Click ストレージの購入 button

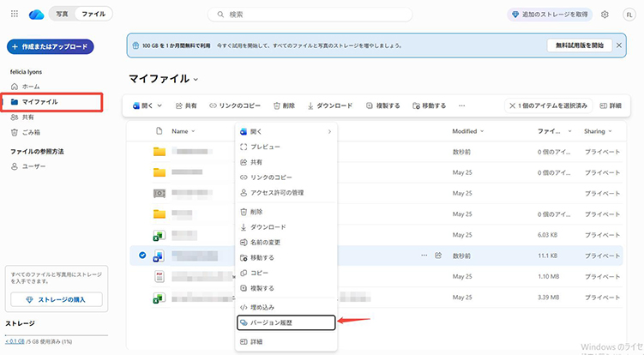57,299
